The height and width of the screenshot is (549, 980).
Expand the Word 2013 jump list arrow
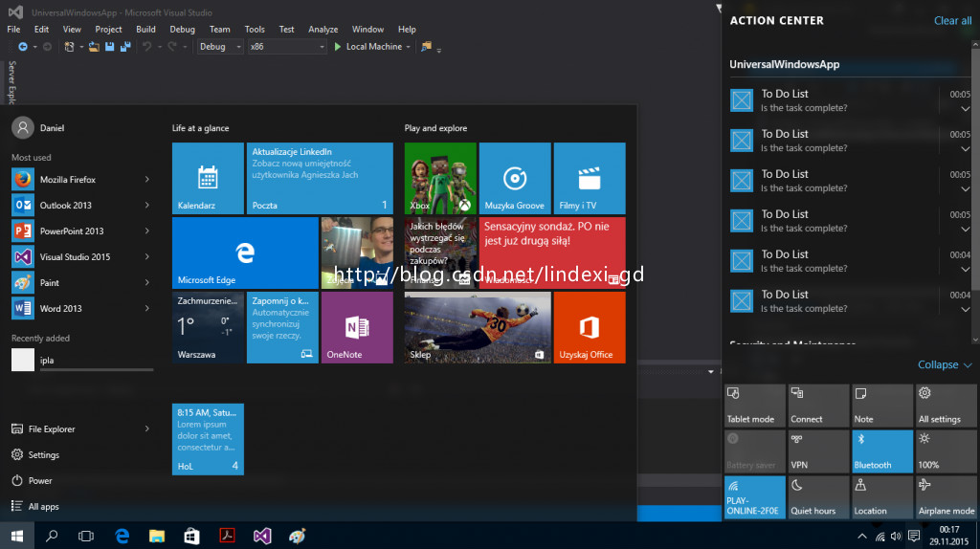(146, 309)
